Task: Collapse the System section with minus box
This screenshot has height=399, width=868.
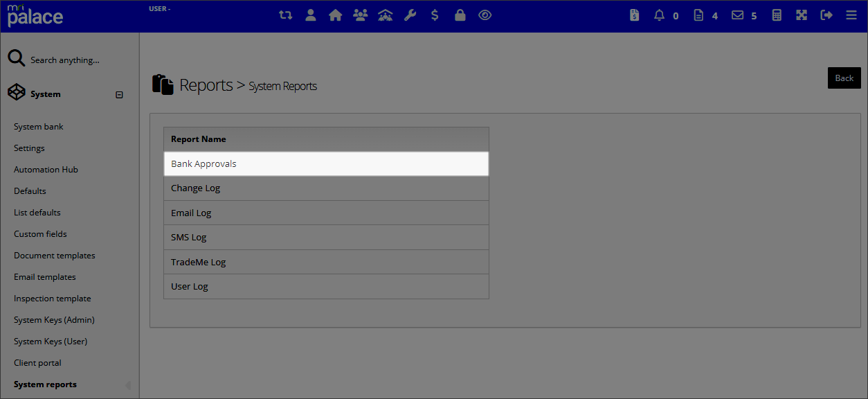Action: (119, 94)
